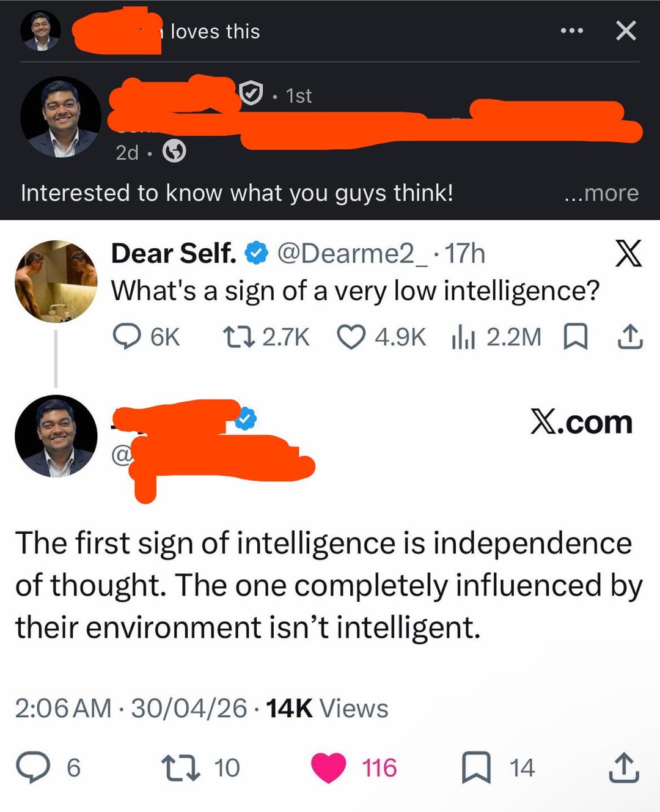
Task: Reply to the tweet with 6 comments
Action: tap(33, 767)
